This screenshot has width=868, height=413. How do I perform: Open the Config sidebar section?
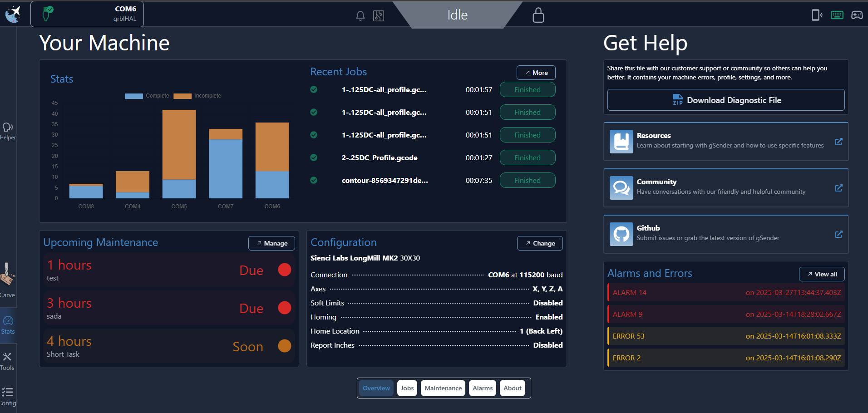pos(7,396)
